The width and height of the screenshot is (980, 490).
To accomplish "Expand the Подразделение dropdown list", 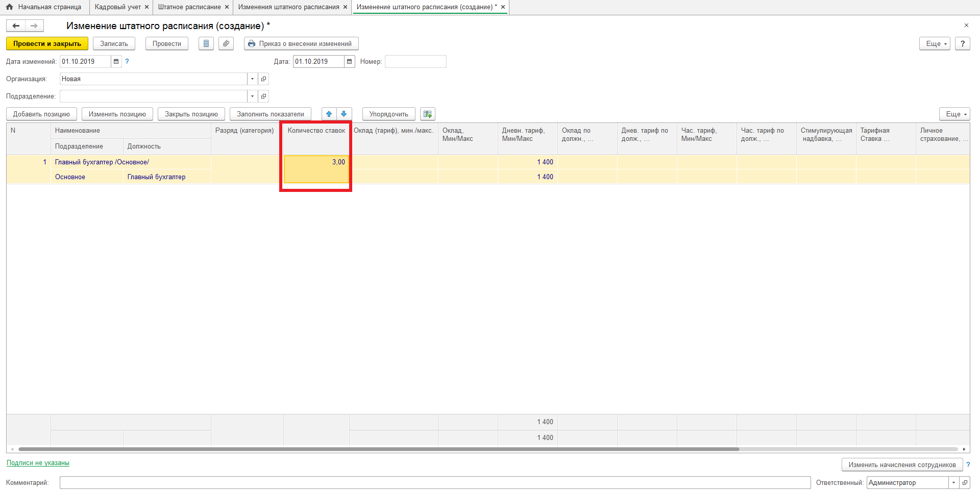I will point(252,96).
